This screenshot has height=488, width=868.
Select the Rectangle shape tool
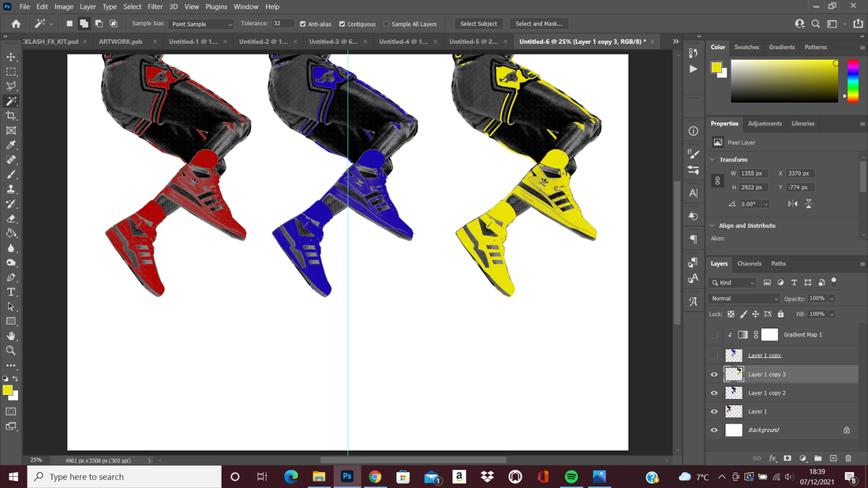(11, 322)
